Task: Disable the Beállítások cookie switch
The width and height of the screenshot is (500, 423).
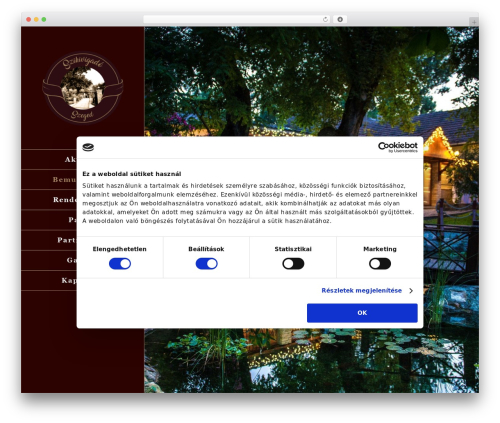Action: point(206,264)
